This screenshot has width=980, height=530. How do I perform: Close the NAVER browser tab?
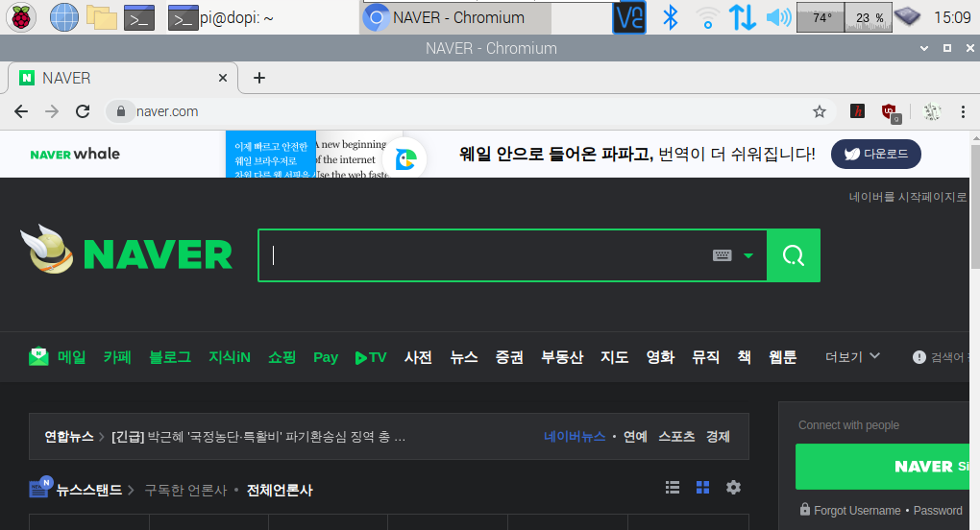pos(223,78)
